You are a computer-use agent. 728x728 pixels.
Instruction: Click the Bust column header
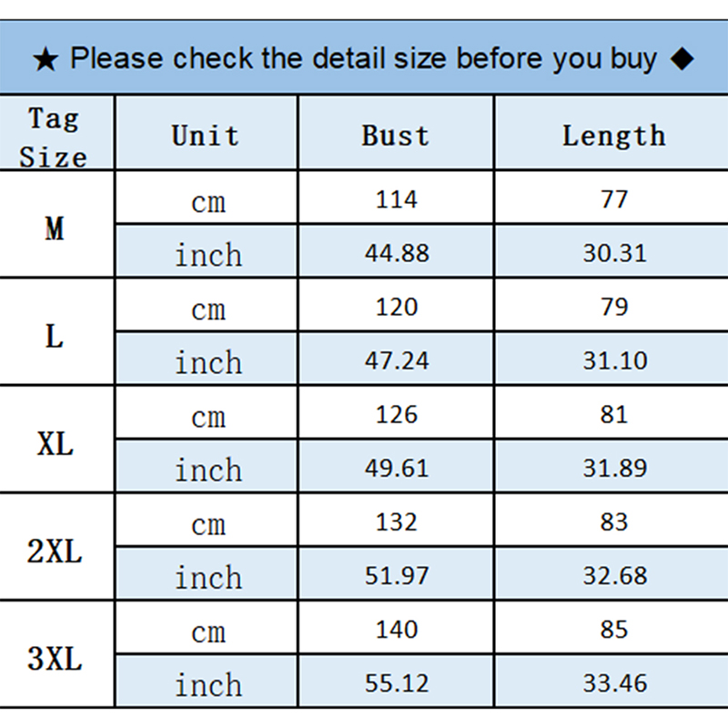pyautogui.click(x=395, y=136)
